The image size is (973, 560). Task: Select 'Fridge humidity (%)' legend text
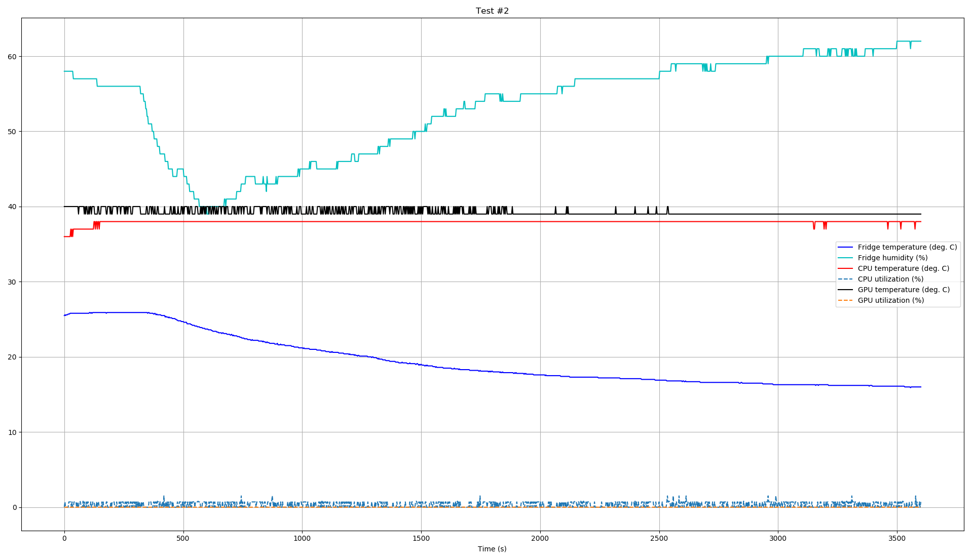(892, 258)
